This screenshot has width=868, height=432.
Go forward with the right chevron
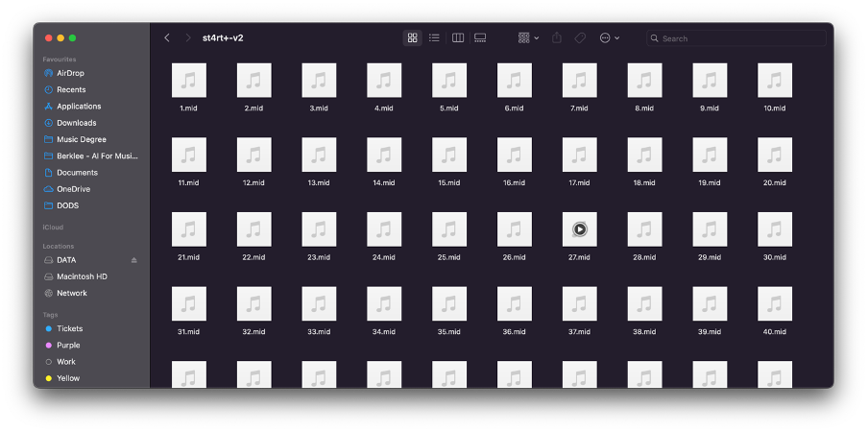click(x=188, y=37)
